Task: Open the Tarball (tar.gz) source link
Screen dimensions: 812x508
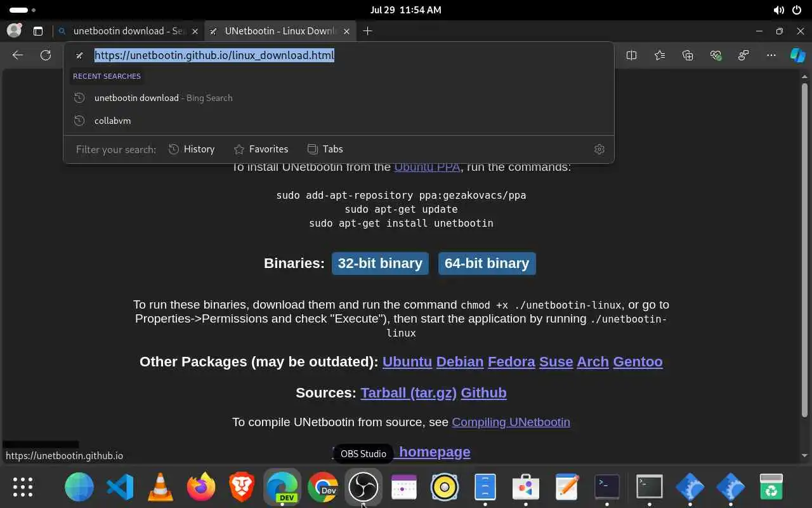Action: pyautogui.click(x=409, y=393)
